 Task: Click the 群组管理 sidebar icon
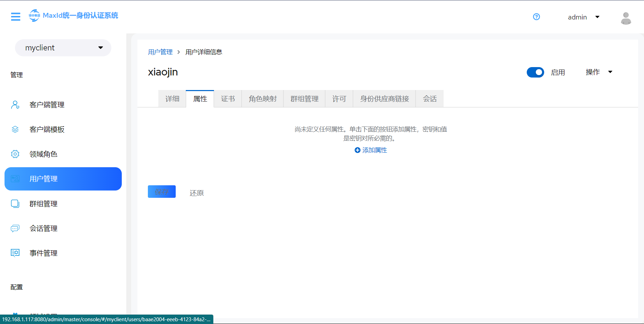(15, 204)
